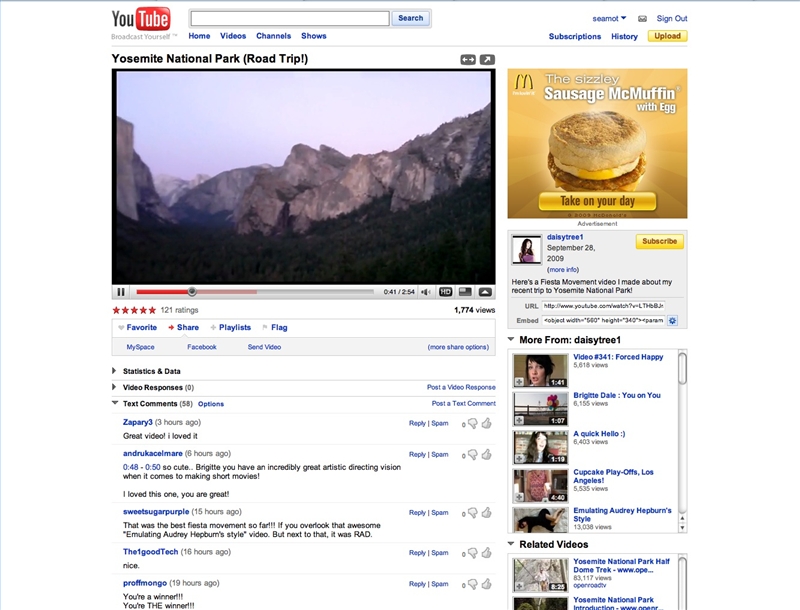Toggle HD quality button
800x610 pixels.
(445, 292)
